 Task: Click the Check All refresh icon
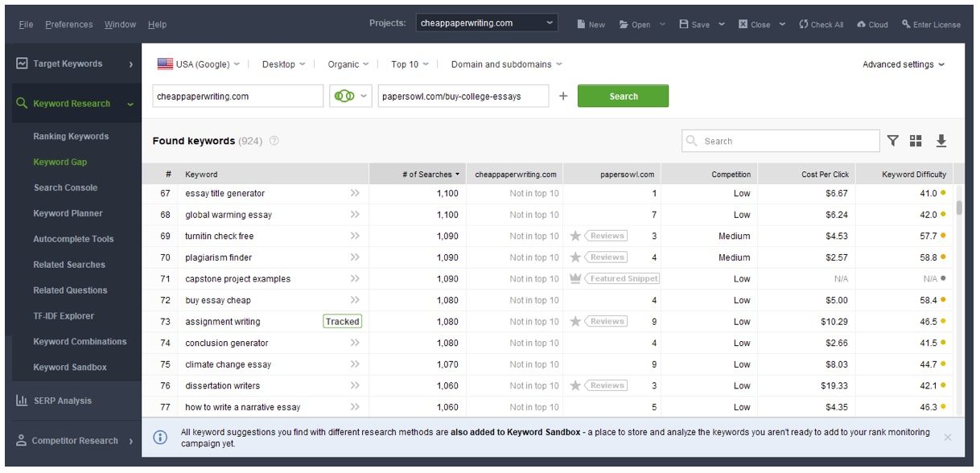click(803, 24)
